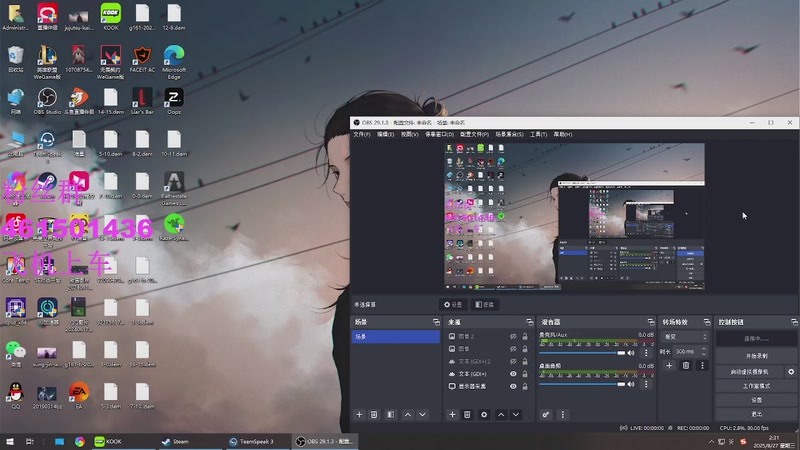Open the 文件(F) menu
Image resolution: width=800 pixels, height=450 pixels.
[362, 135]
